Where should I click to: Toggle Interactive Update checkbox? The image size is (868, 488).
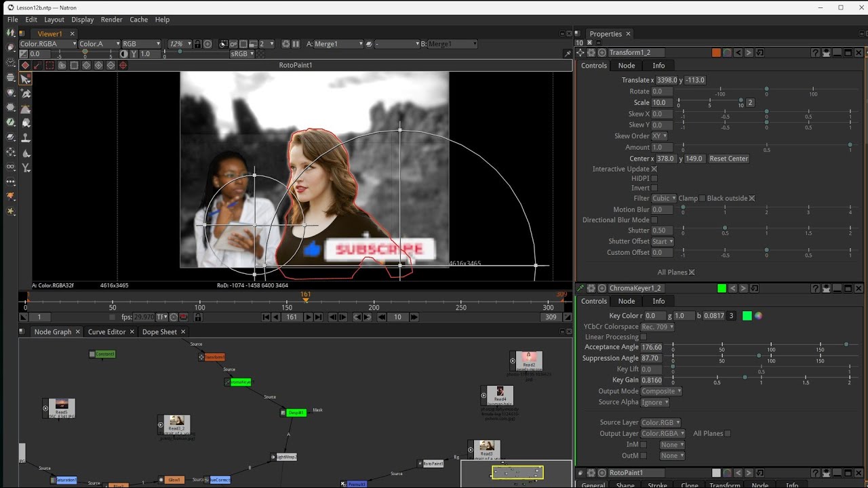click(654, 169)
